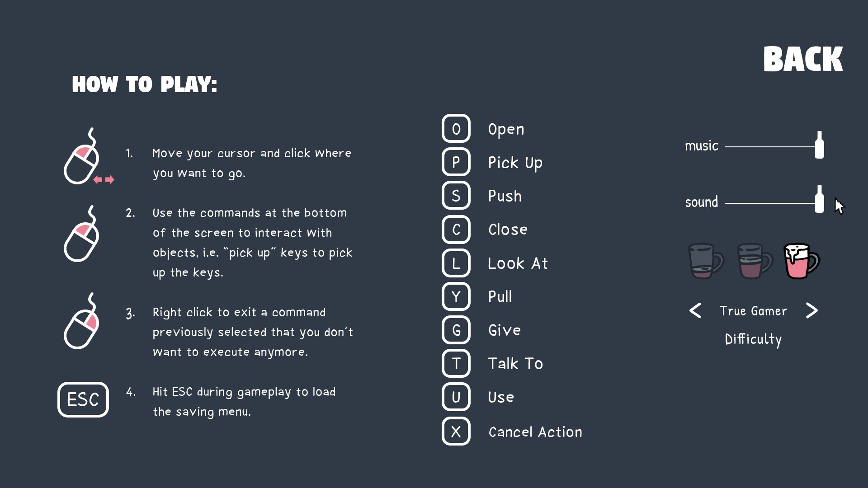Image resolution: width=868 pixels, height=488 pixels.
Task: Click the ESC key icon
Action: tap(83, 400)
